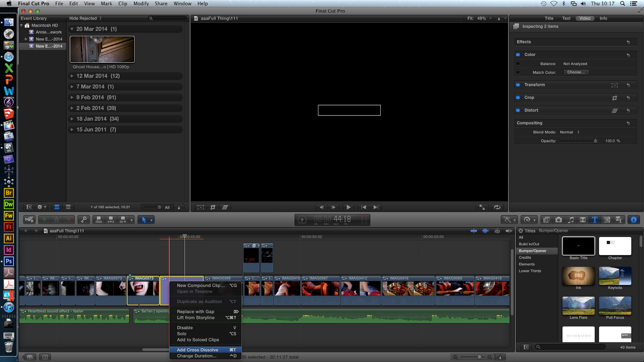Open the Enhancements magic wand menu
The image size is (644, 362).
509,220
